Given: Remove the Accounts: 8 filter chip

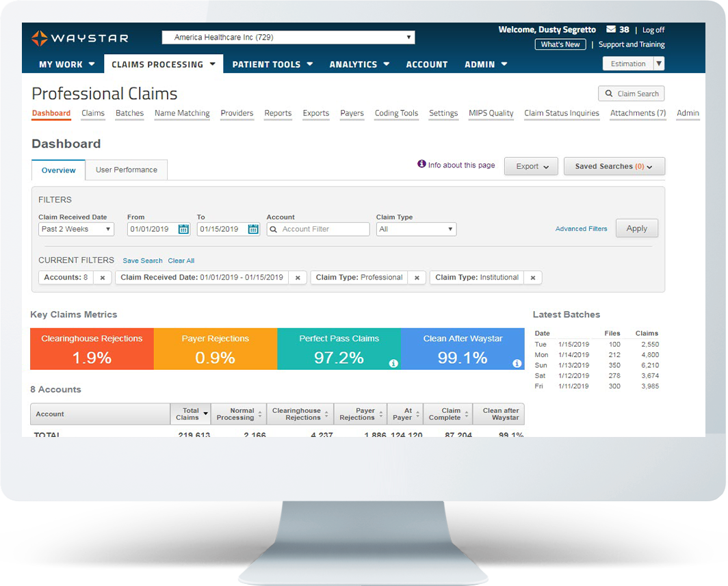Looking at the screenshot, I should pos(103,278).
